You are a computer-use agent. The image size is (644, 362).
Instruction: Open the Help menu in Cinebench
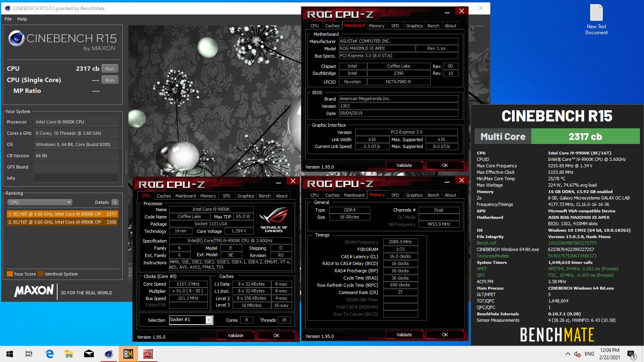[x=22, y=19]
